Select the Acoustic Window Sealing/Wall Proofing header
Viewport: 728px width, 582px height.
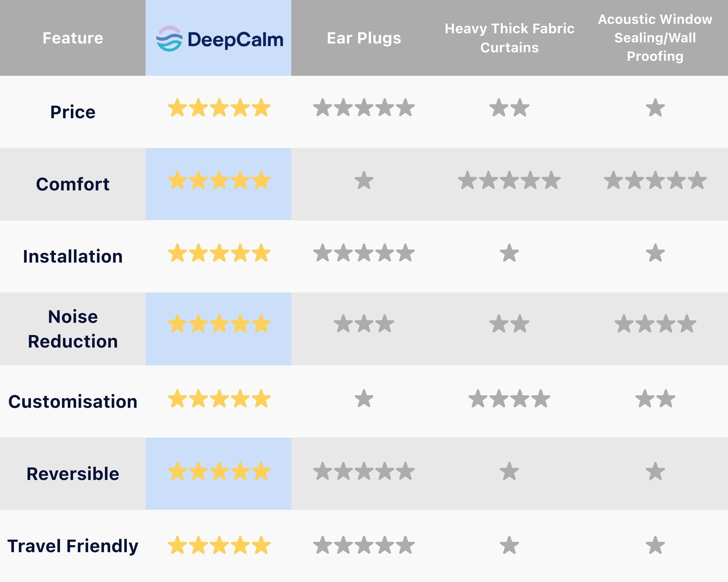click(x=655, y=38)
